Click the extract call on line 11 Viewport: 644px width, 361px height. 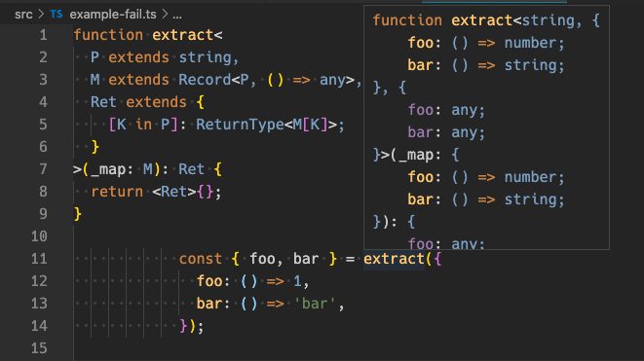coord(394,259)
